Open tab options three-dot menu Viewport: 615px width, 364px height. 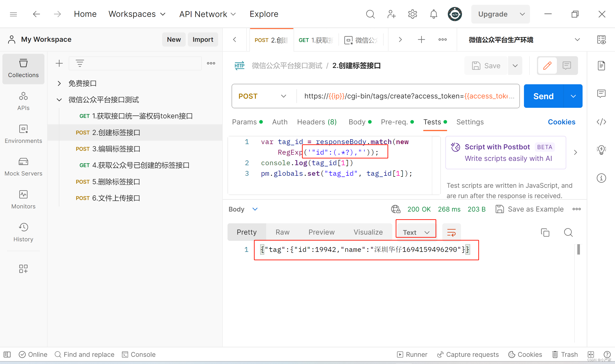coord(443,39)
